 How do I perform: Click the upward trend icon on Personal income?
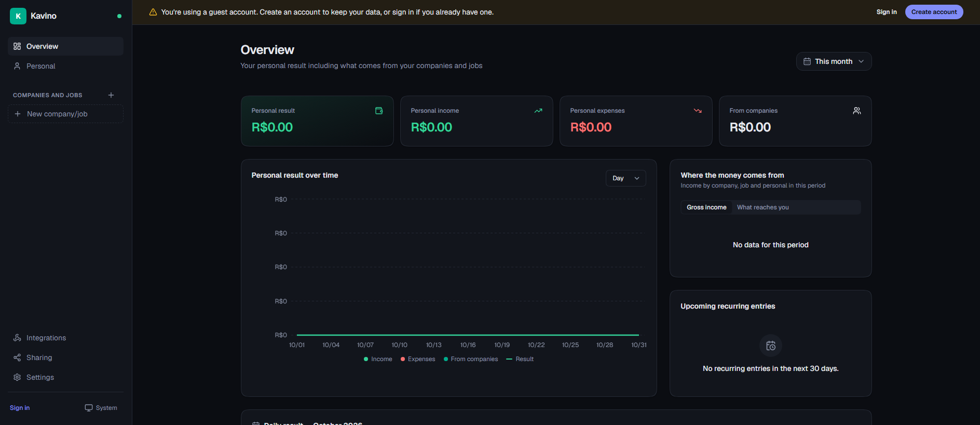pyautogui.click(x=538, y=111)
